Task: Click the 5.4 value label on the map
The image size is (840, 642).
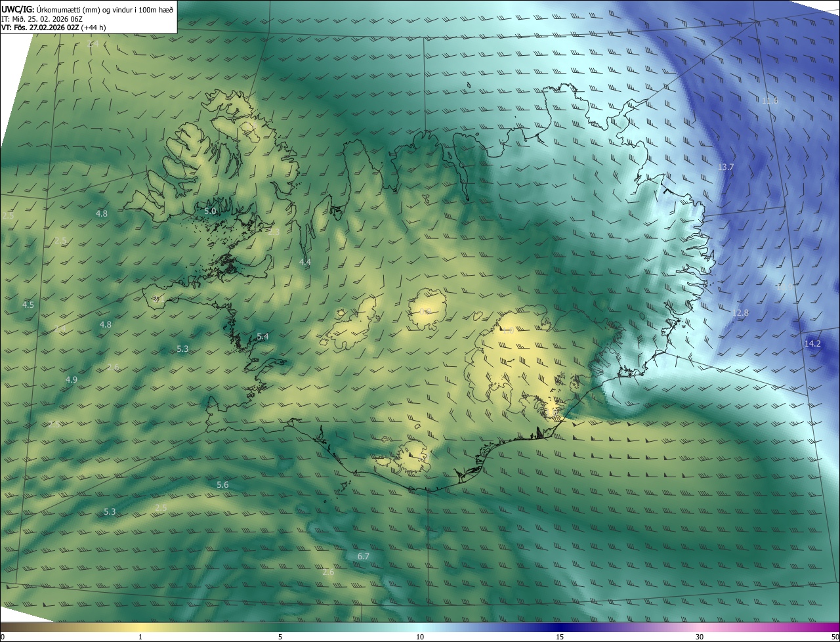Action: 262,337
